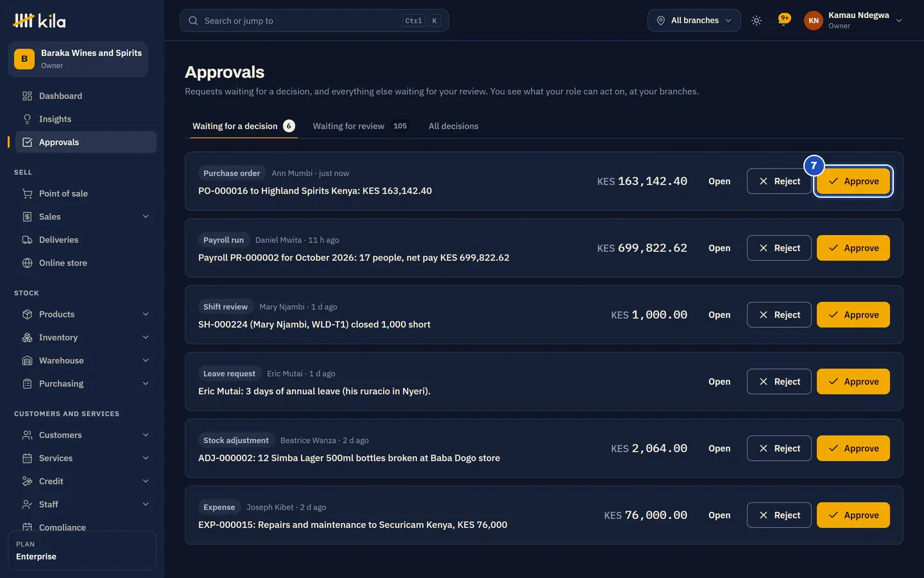Click the Enterprise plan card
Viewport: 924px width, 578px height.
[x=82, y=550]
